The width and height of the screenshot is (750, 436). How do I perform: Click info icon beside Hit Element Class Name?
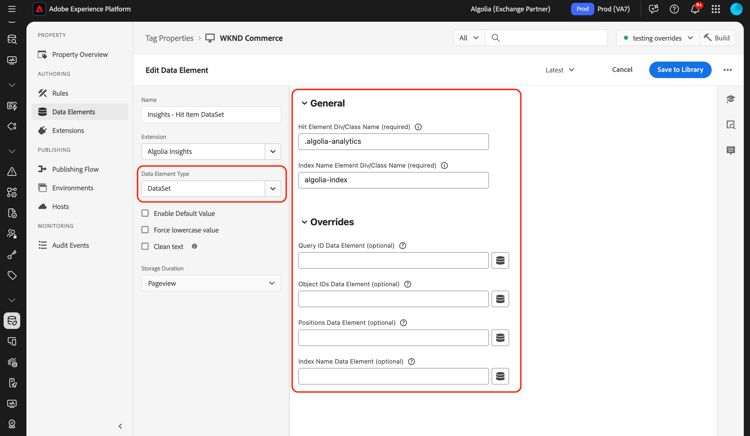point(418,127)
